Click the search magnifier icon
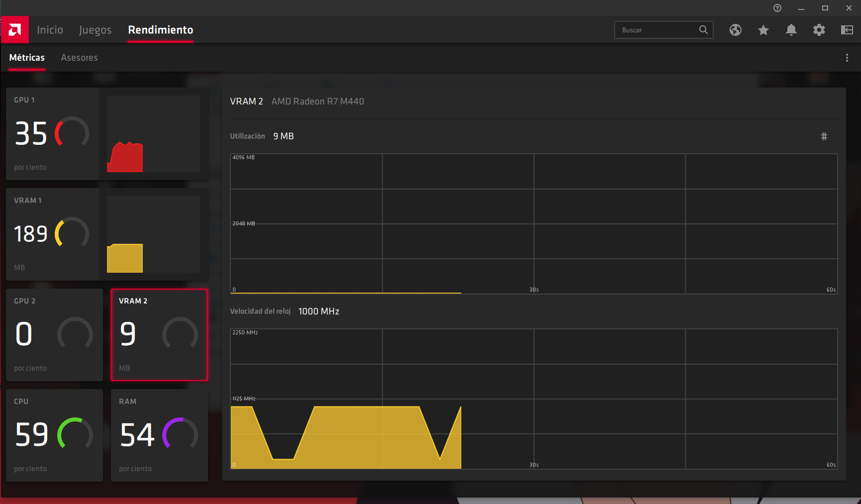 click(x=703, y=30)
